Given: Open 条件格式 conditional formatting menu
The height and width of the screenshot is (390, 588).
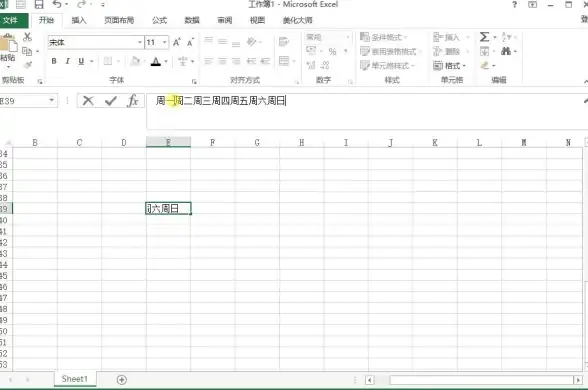Looking at the screenshot, I should (383, 37).
